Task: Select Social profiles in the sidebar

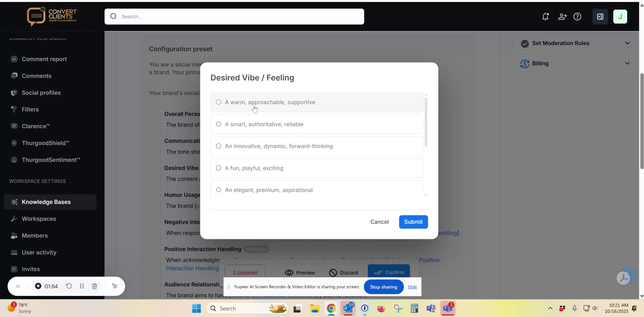Action: pos(41,93)
